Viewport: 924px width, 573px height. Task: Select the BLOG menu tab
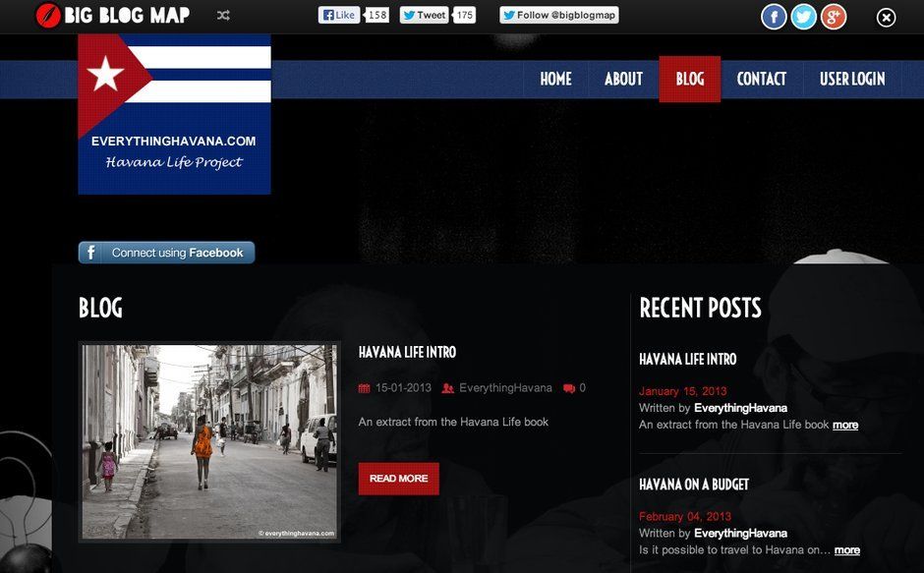point(689,79)
